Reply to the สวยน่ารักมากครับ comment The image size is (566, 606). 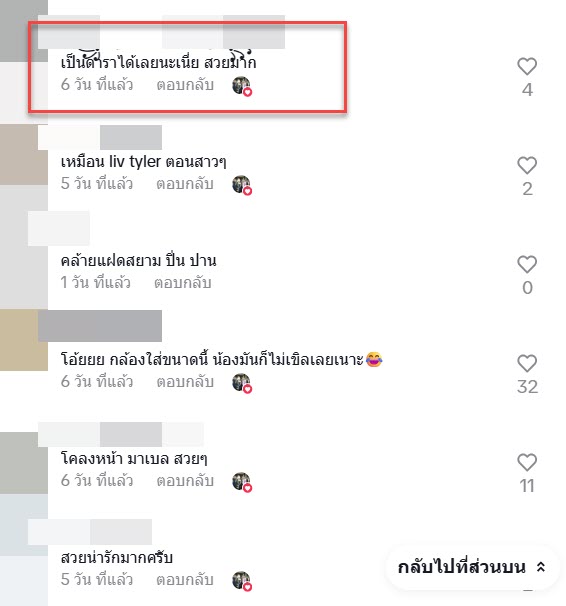point(185,579)
